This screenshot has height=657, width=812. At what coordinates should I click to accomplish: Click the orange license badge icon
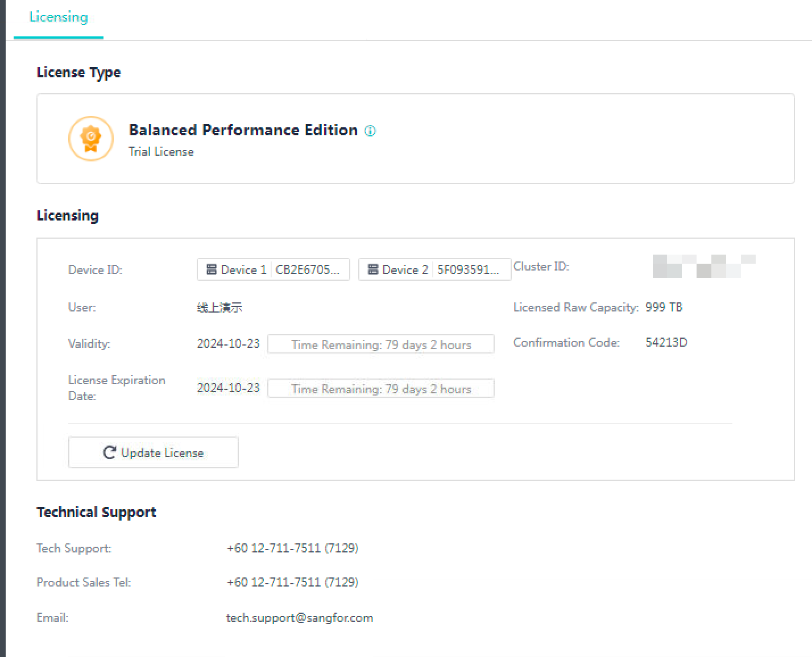(91, 139)
